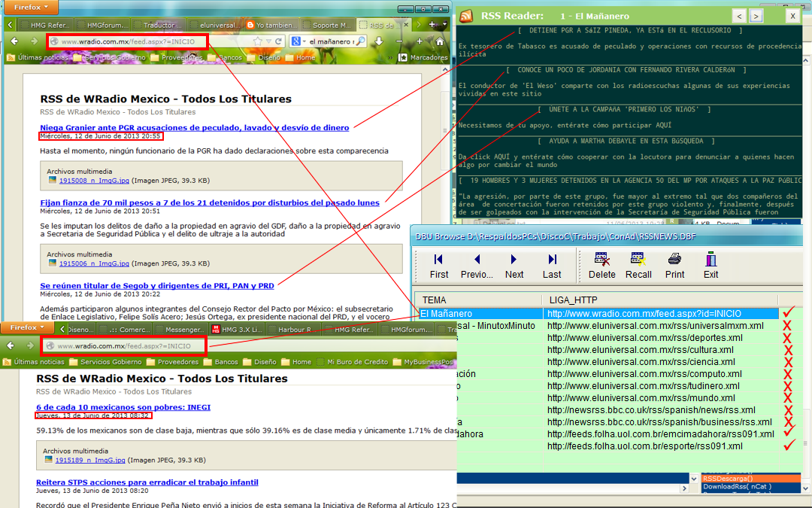The image size is (812, 508).
Task: Open Downloads arrow in top Firefox toolbar
Action: tap(379, 41)
